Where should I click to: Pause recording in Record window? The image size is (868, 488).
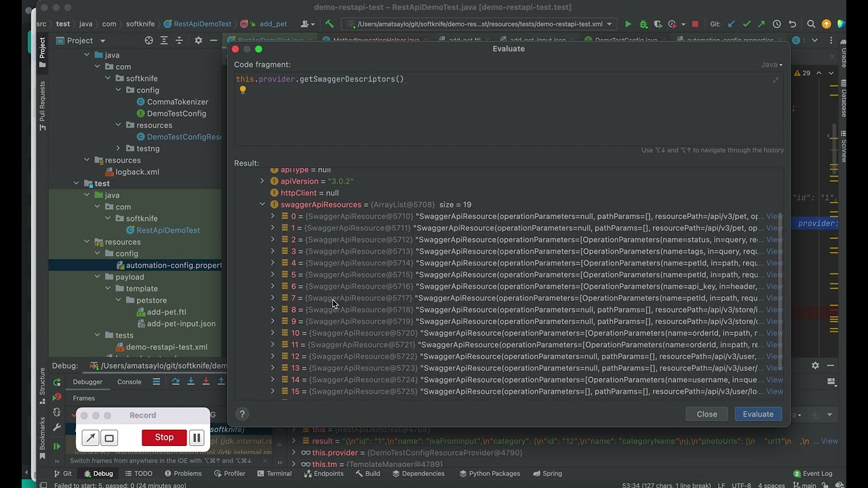coord(196,438)
